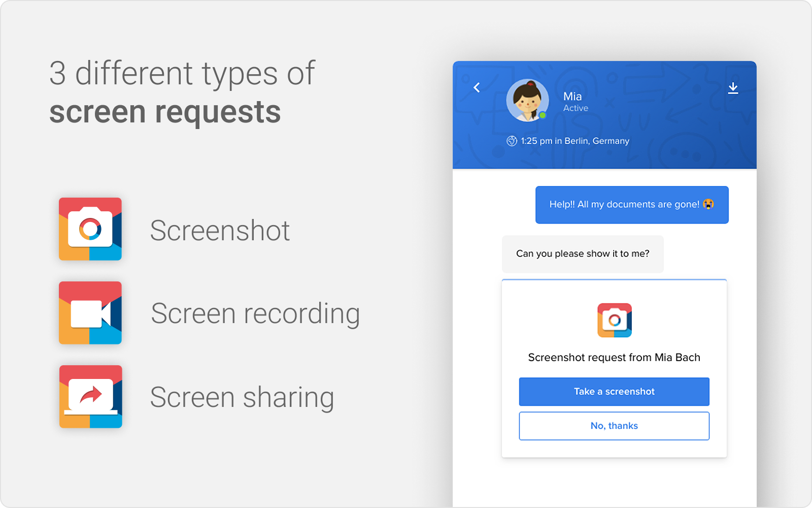The height and width of the screenshot is (508, 812).
Task: Select the Screenshot camera icon
Action: coord(90,230)
